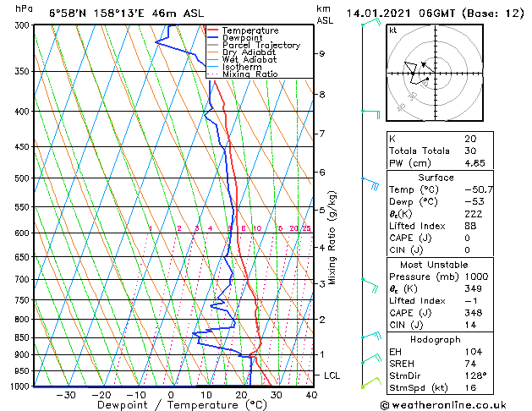The width and height of the screenshot is (532, 411).
Task: Click the weatheronline.co.uk copyright text
Action: pyautogui.click(x=443, y=405)
